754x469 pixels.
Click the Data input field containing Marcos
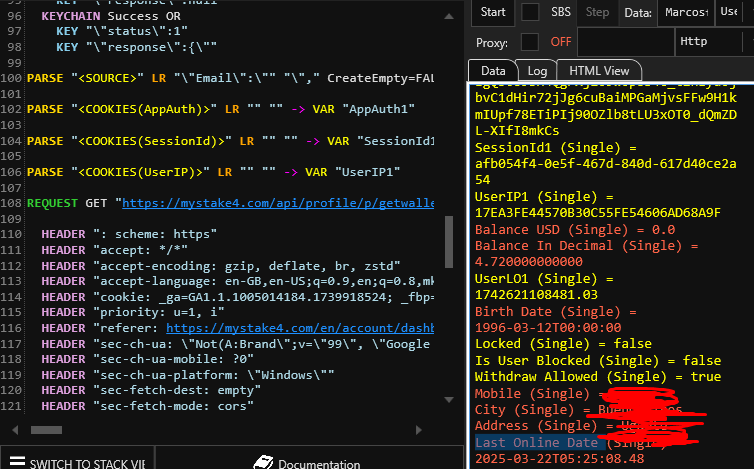(686, 12)
